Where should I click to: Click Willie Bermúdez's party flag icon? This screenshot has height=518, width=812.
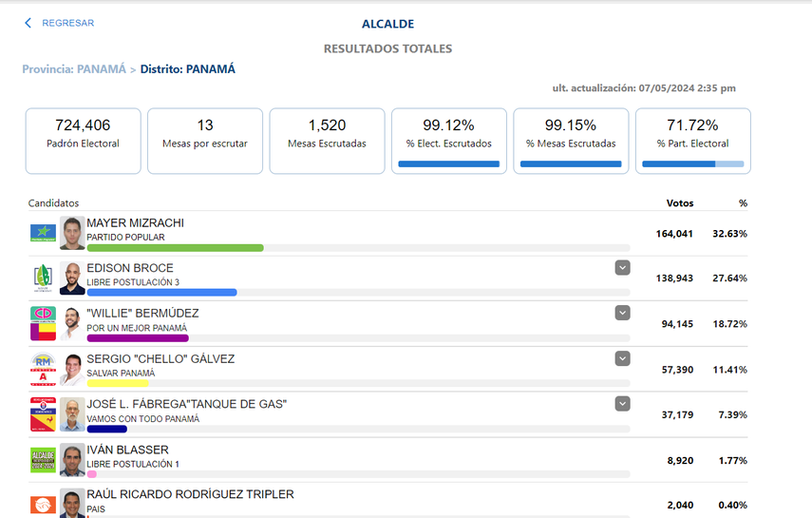(43, 323)
